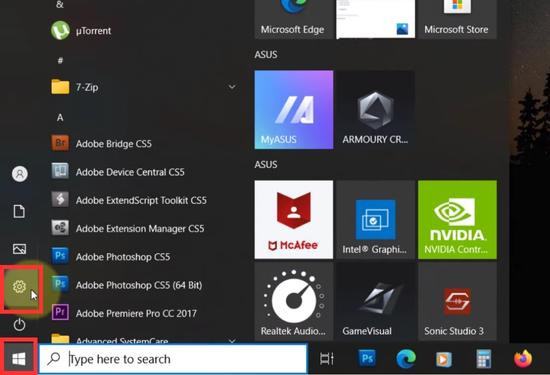Open the Intel Graphics tile

click(375, 220)
